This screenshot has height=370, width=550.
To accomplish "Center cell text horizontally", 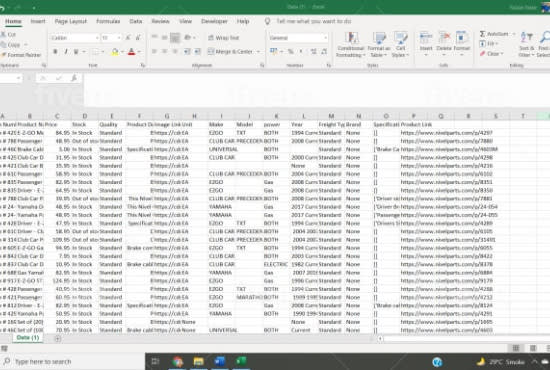I will pyautogui.click(x=164, y=52).
